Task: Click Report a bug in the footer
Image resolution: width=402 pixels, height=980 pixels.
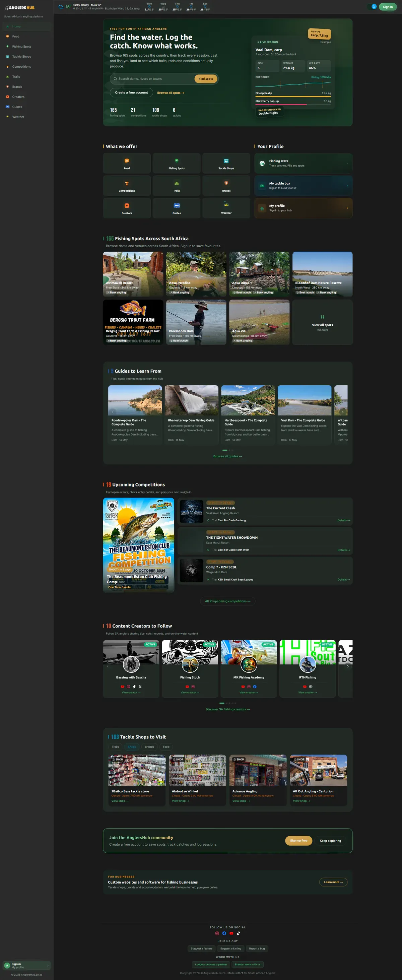Action: [257, 949]
